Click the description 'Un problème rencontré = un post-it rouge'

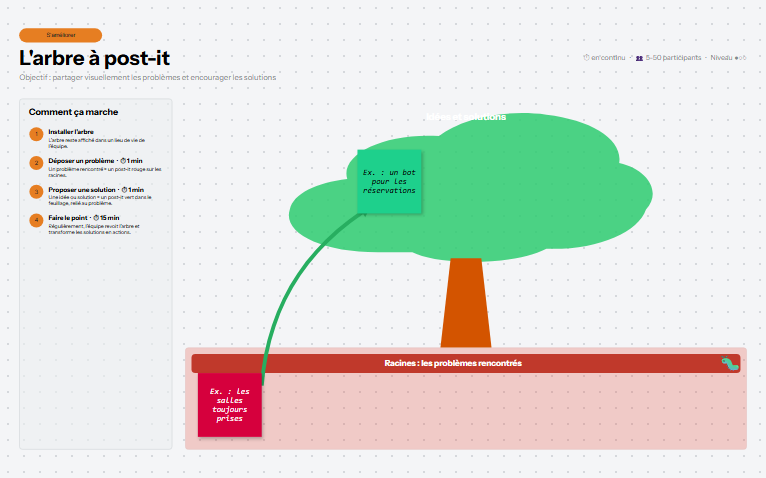[x=105, y=172]
